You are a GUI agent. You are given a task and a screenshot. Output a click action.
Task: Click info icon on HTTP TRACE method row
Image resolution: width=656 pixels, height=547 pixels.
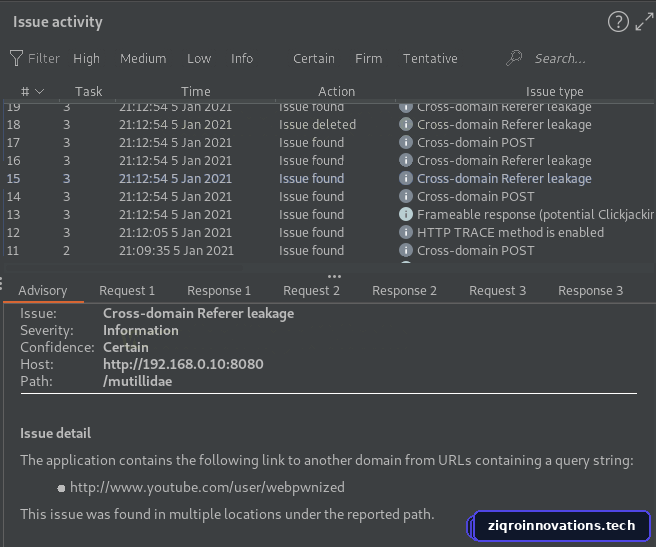406,232
